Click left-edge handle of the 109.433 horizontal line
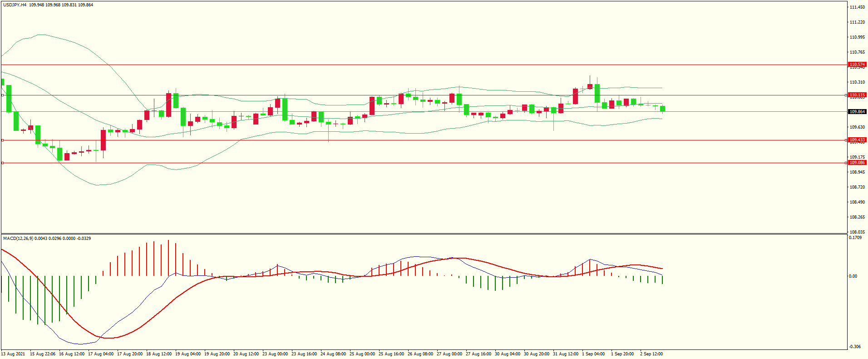868x359 pixels. (x=2, y=140)
